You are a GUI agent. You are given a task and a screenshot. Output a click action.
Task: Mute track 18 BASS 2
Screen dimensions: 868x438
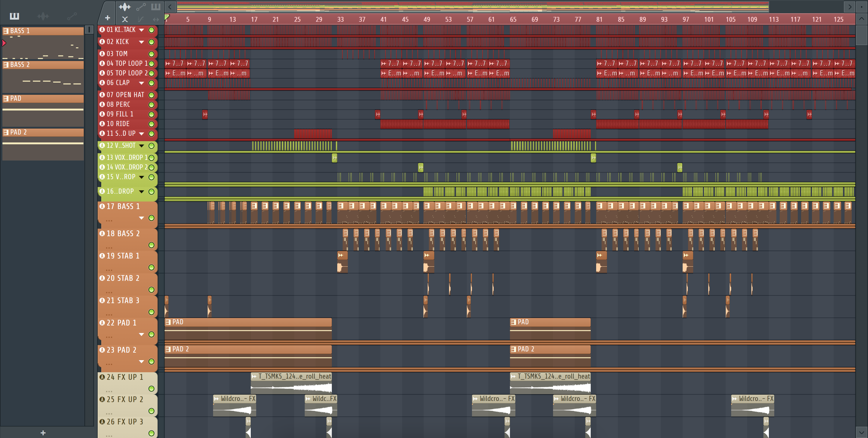[151, 245]
